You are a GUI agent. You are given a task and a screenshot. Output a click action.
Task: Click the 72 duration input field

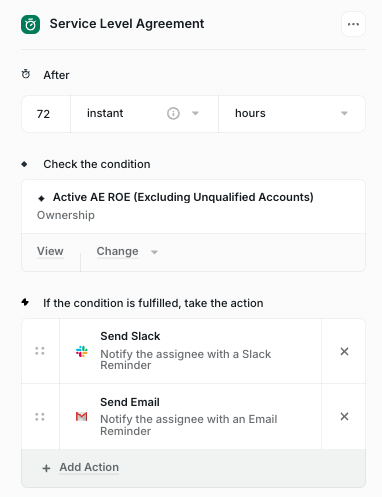46,114
